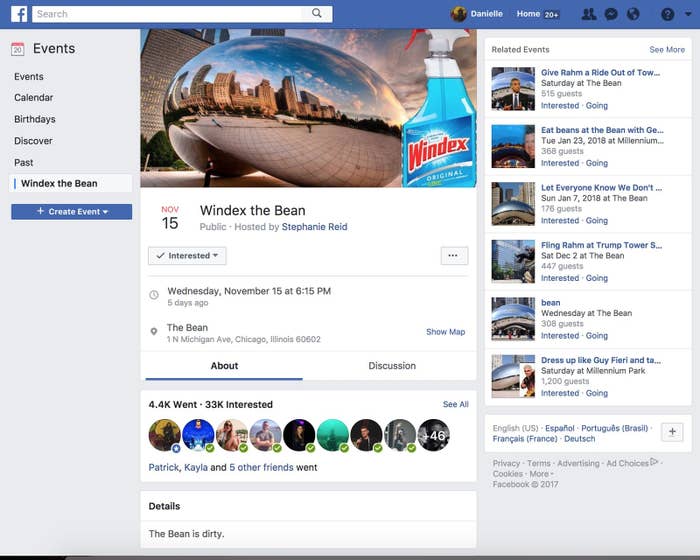Open the Create Event dropdown
This screenshot has width=700, height=560.
pyautogui.click(x=71, y=212)
